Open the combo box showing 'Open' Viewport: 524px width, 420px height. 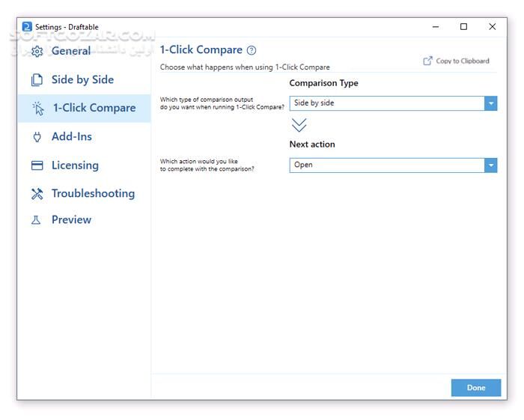[386, 165]
